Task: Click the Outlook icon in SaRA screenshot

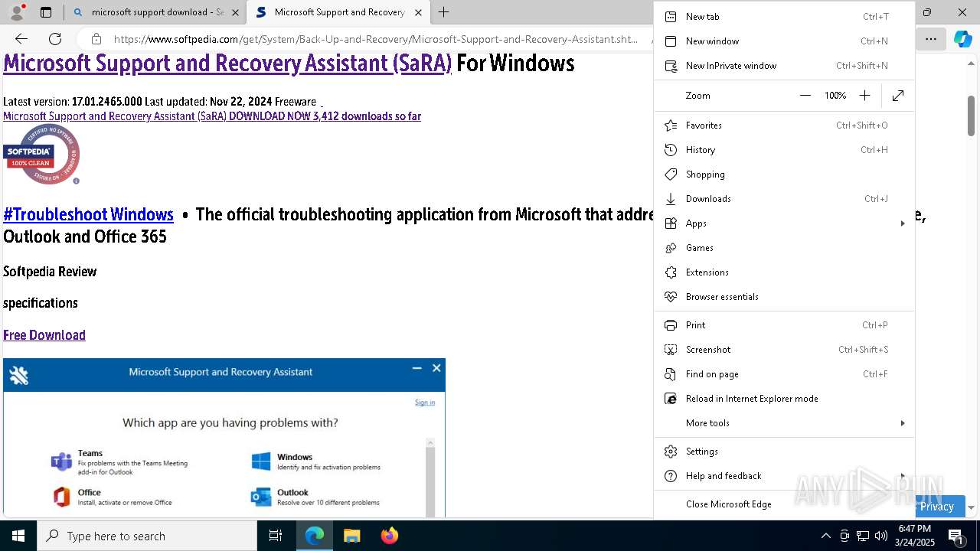Action: click(x=261, y=497)
